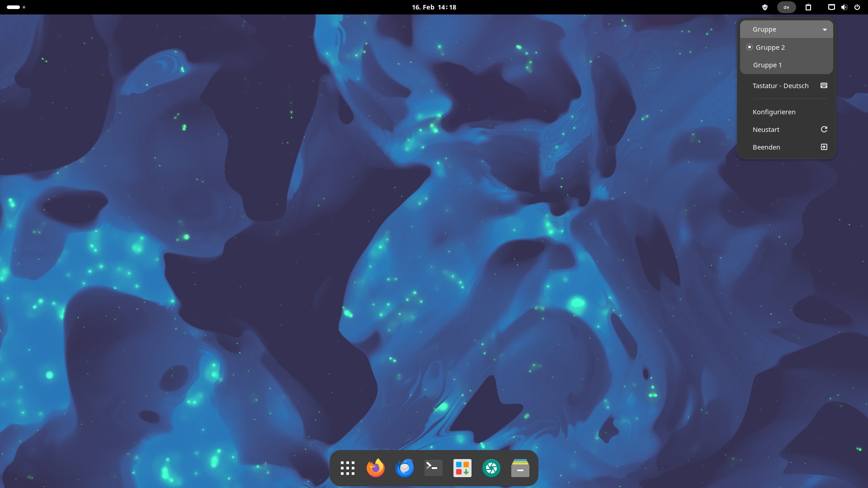Select the Gruppe 1 option
Image resolution: width=868 pixels, height=488 pixels.
click(x=767, y=65)
